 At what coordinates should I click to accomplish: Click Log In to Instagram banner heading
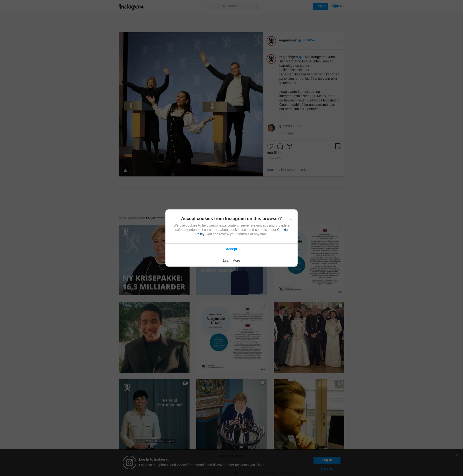154,459
